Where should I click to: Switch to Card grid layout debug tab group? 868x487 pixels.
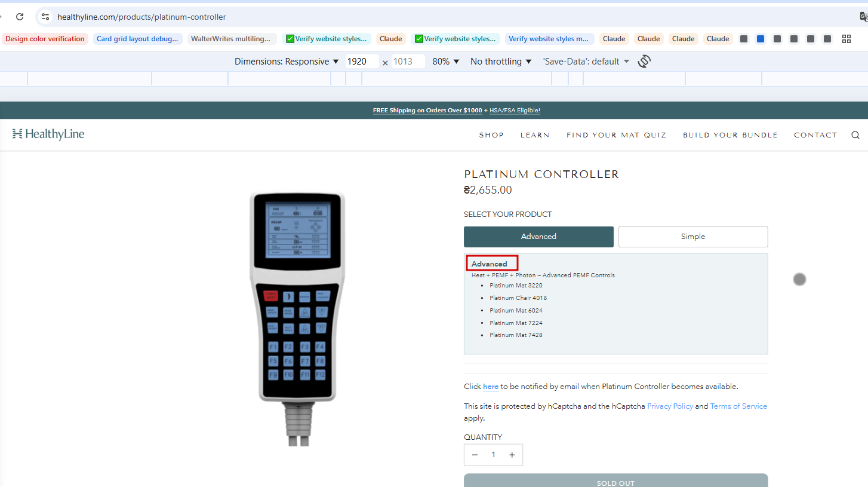[x=137, y=39]
